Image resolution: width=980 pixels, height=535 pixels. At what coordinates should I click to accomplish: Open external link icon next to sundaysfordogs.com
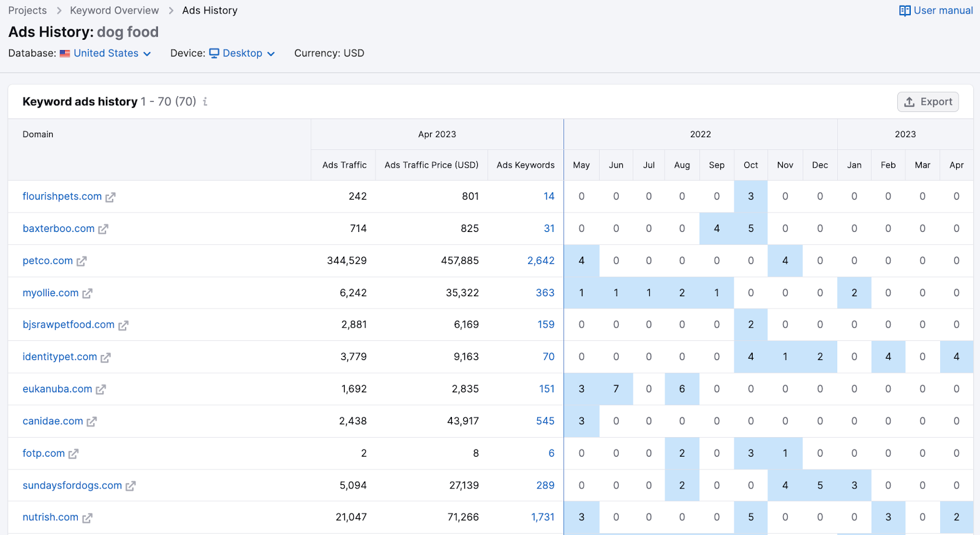(x=130, y=486)
